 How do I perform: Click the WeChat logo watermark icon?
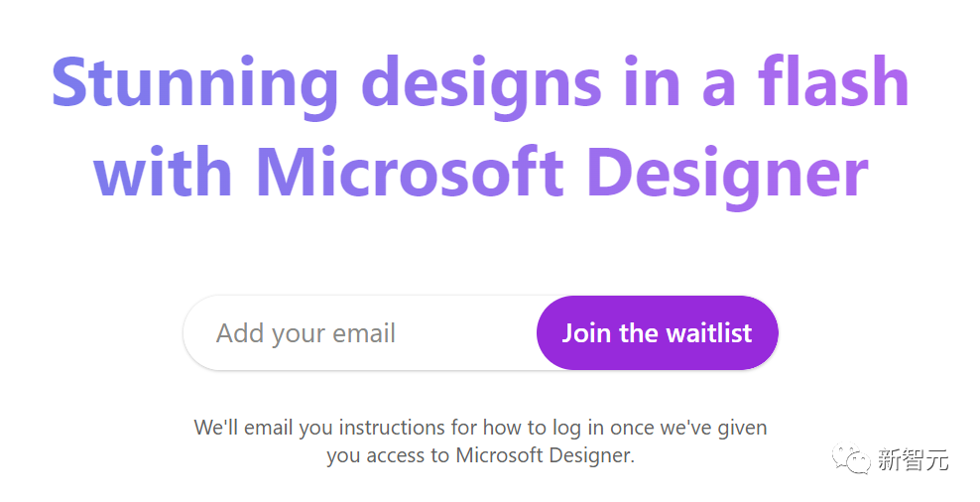tap(852, 459)
